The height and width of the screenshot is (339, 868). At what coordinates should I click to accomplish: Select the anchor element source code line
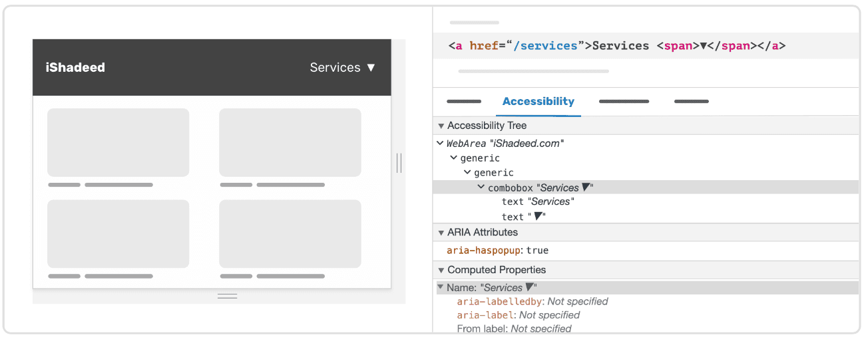click(616, 47)
